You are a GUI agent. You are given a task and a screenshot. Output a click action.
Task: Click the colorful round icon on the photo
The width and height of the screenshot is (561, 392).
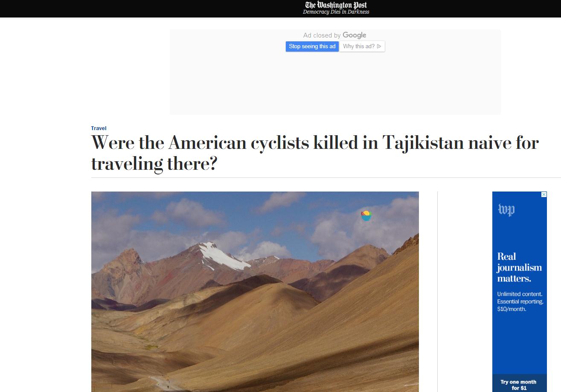[x=366, y=216]
